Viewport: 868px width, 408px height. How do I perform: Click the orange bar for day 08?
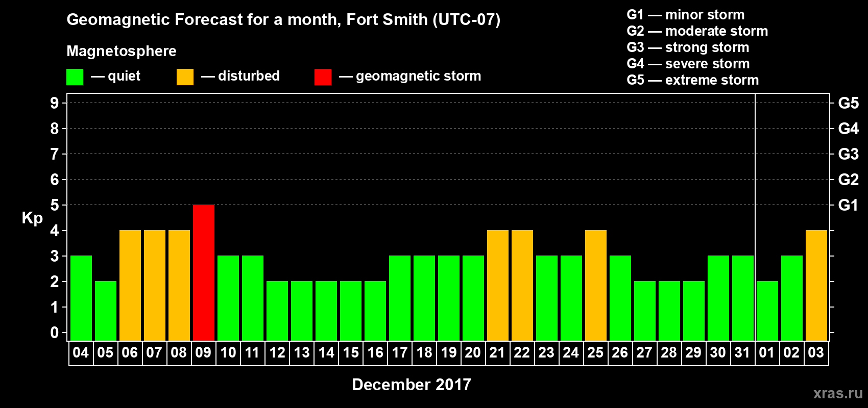179,285
